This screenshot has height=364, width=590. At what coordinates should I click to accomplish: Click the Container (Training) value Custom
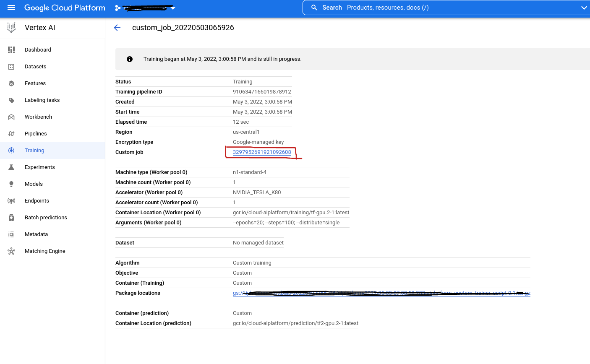point(243,283)
